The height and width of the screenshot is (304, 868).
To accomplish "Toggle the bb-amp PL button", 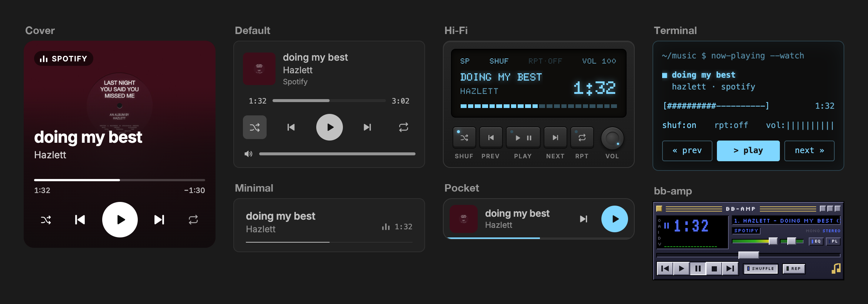I will click(833, 241).
